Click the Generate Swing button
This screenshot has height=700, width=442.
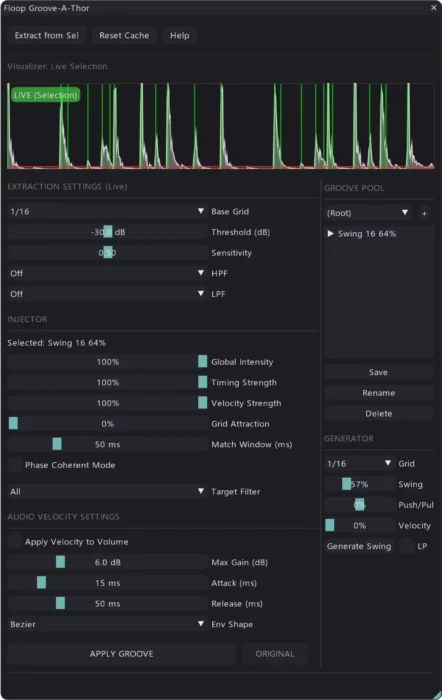pos(359,546)
